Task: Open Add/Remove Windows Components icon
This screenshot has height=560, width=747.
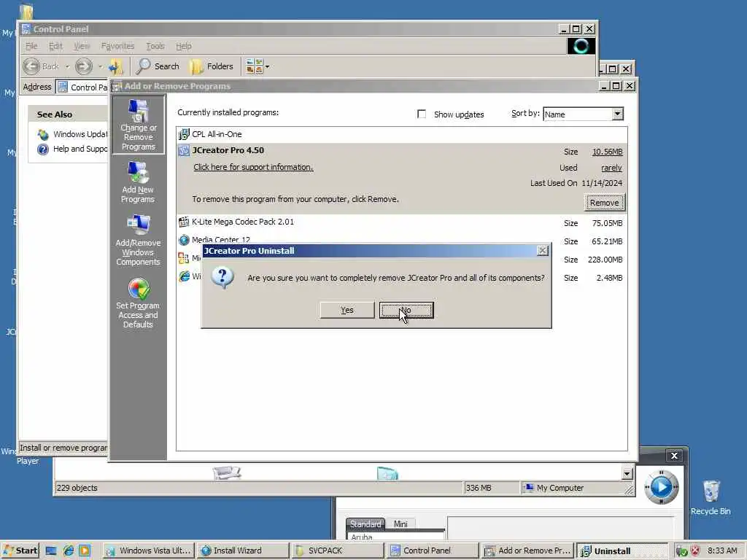Action: point(138,240)
